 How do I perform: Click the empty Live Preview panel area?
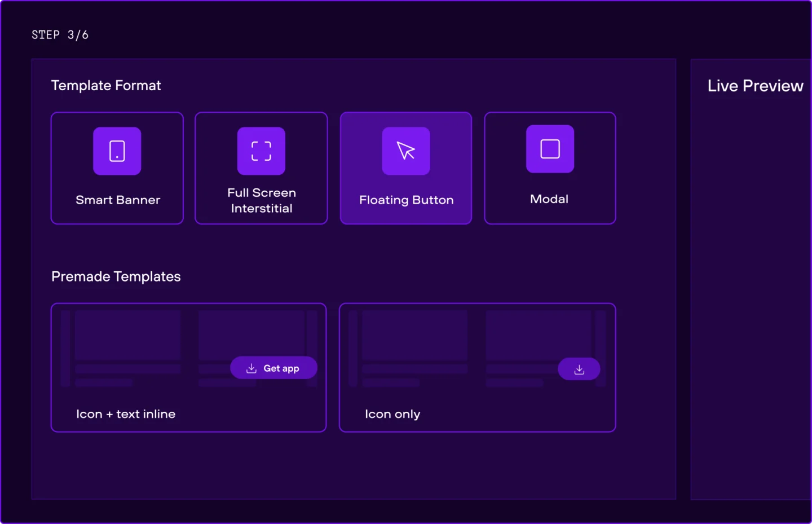click(x=751, y=293)
